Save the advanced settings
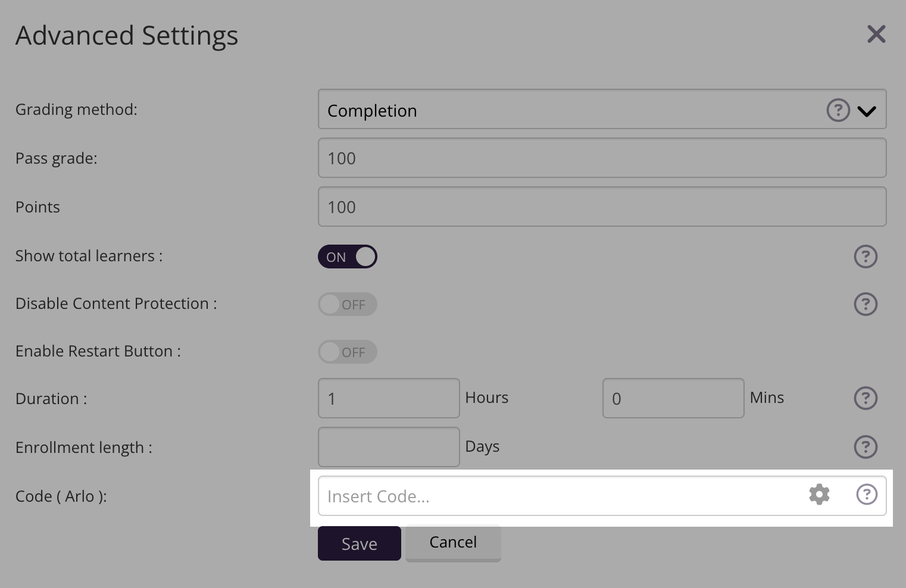The height and width of the screenshot is (588, 906). [x=359, y=543]
